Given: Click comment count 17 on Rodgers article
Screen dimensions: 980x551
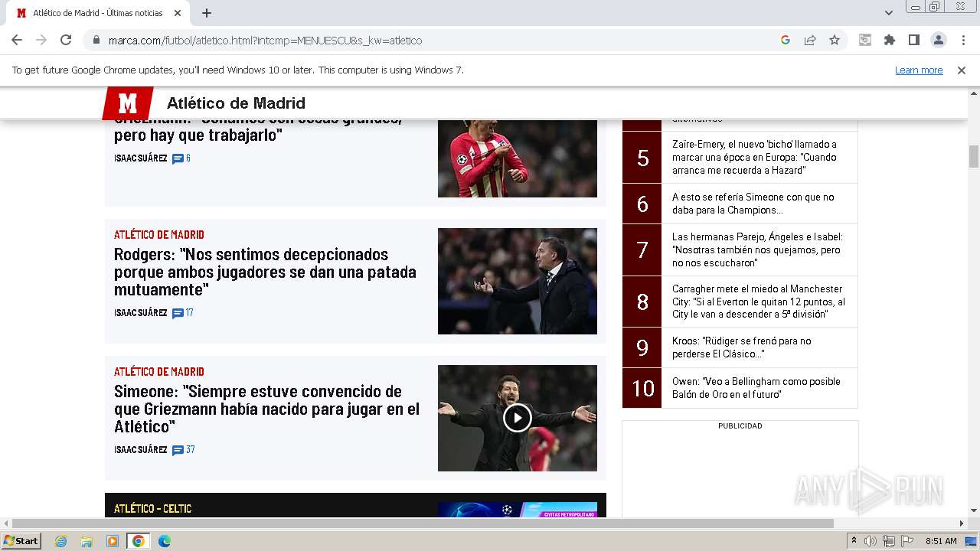Looking at the screenshot, I should pos(190,313).
